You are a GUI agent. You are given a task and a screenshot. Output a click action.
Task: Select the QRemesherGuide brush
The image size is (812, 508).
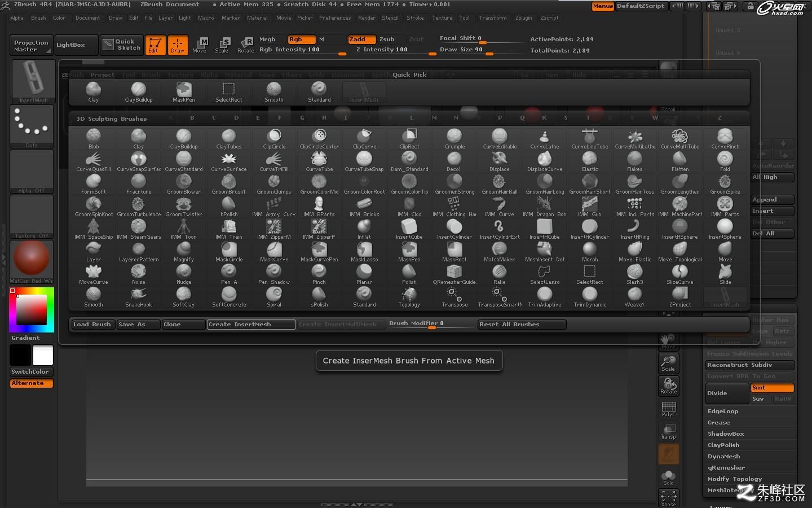tap(454, 274)
